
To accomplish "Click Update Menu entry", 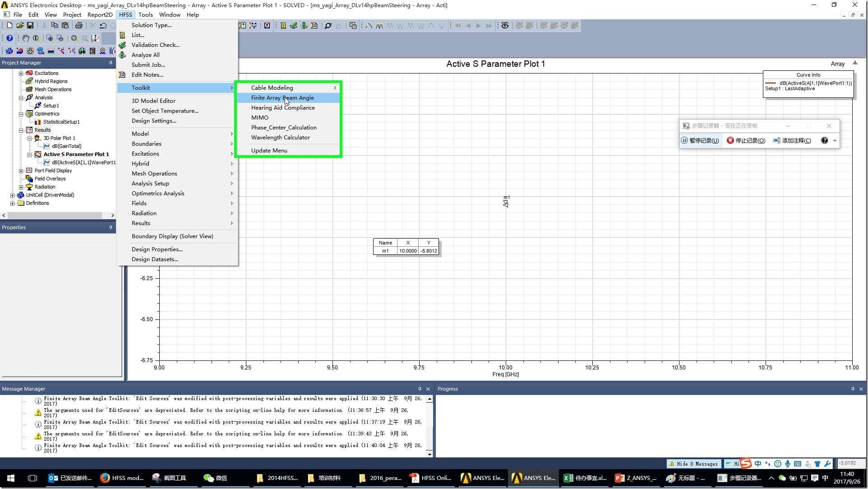I will tap(288, 150).
